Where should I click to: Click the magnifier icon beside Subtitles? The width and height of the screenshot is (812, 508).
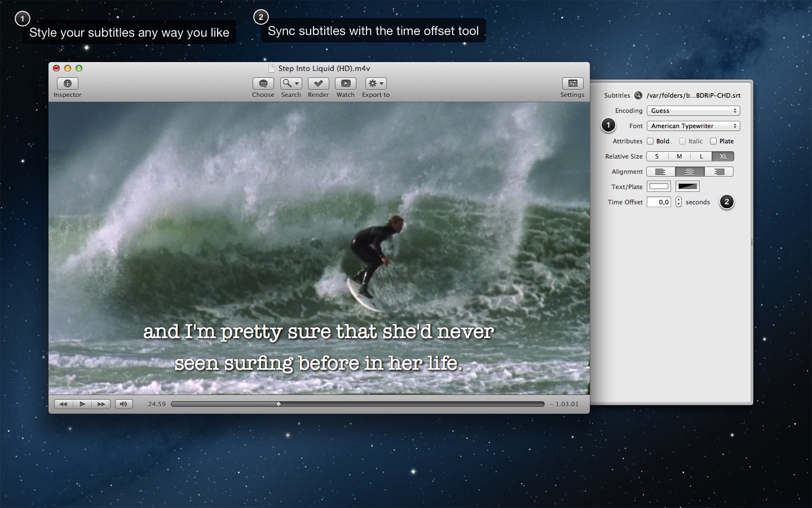tap(638, 95)
